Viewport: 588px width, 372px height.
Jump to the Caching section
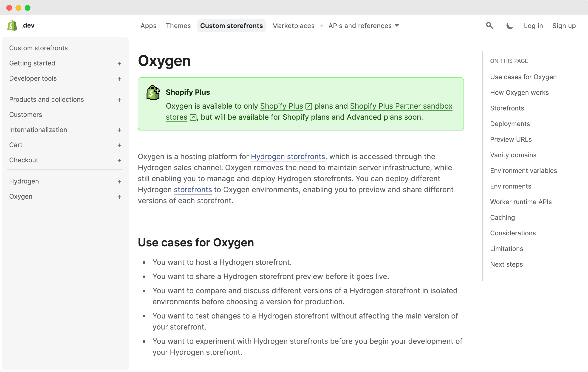502,217
